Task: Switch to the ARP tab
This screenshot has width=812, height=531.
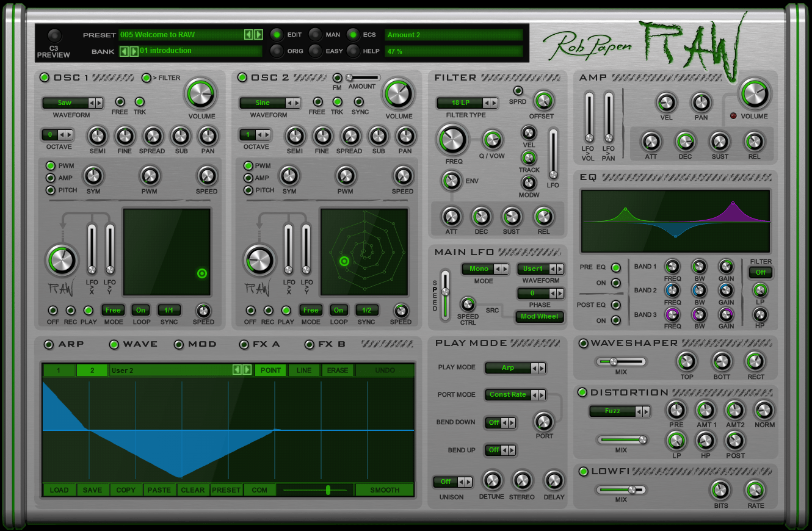Action: (x=49, y=345)
